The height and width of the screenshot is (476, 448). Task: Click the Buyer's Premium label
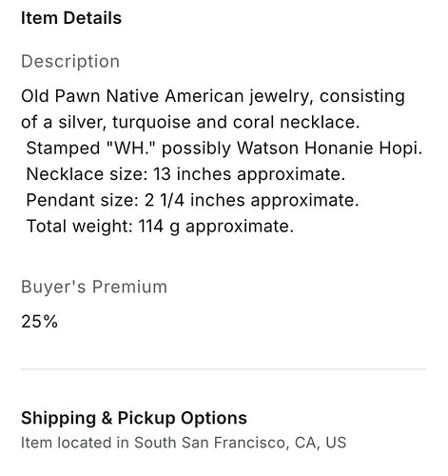(x=94, y=287)
